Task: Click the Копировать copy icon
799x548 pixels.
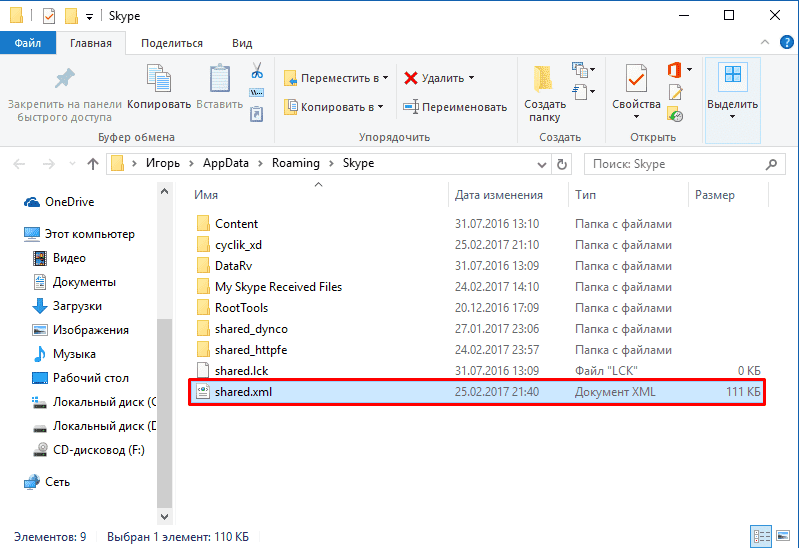Action: [158, 78]
